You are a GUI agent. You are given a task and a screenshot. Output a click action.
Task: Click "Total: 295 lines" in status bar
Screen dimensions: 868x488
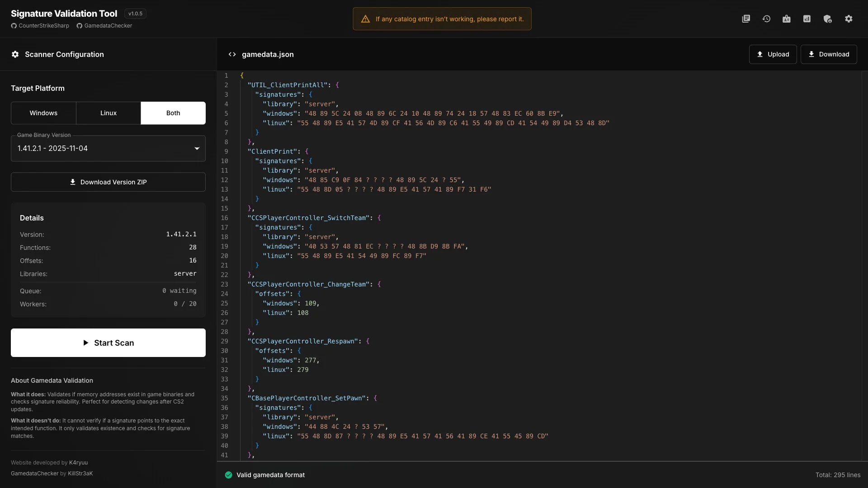point(838,475)
